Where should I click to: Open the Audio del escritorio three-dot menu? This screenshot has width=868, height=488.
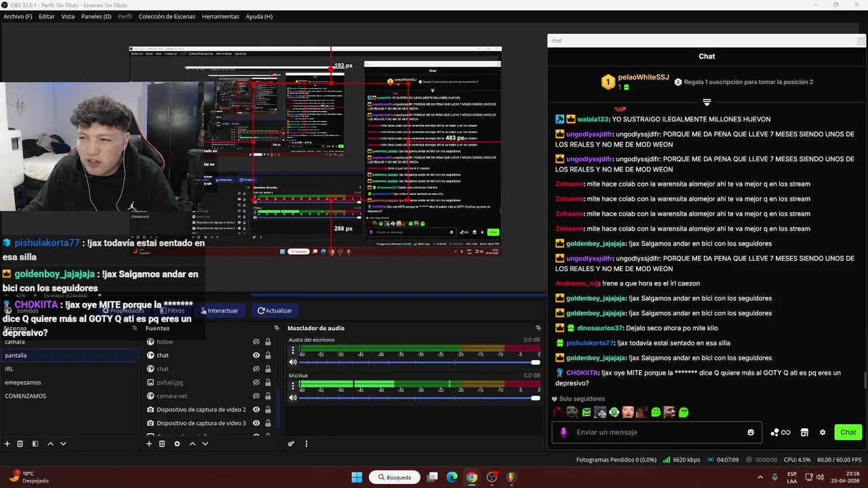[293, 350]
